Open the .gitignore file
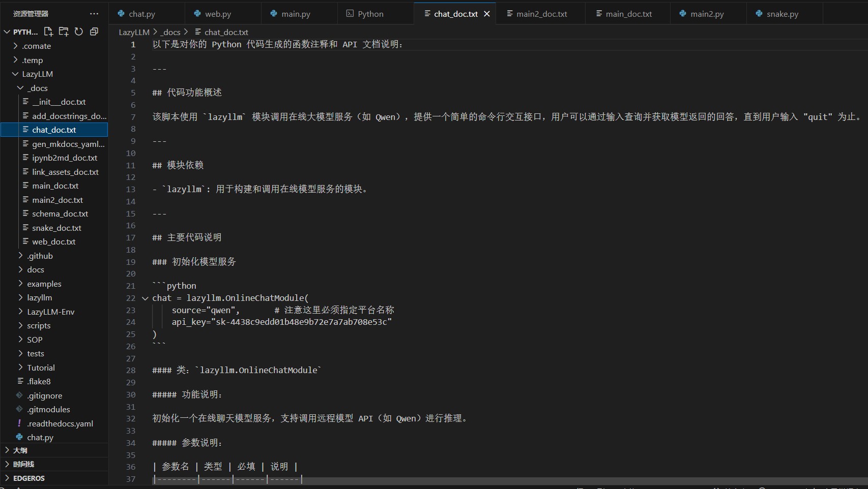The height and width of the screenshot is (489, 868). click(54, 395)
